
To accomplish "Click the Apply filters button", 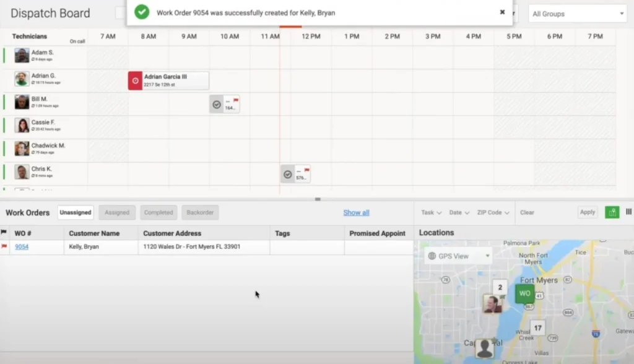I will coord(587,212).
